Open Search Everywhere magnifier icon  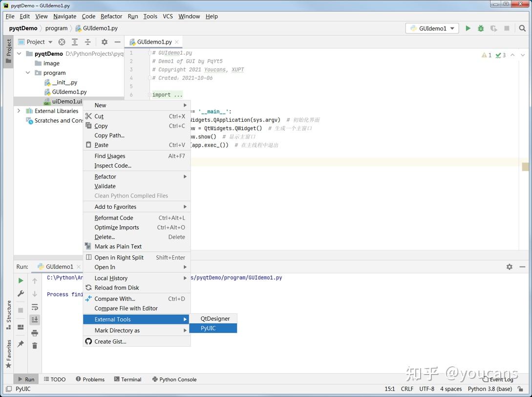click(x=522, y=28)
